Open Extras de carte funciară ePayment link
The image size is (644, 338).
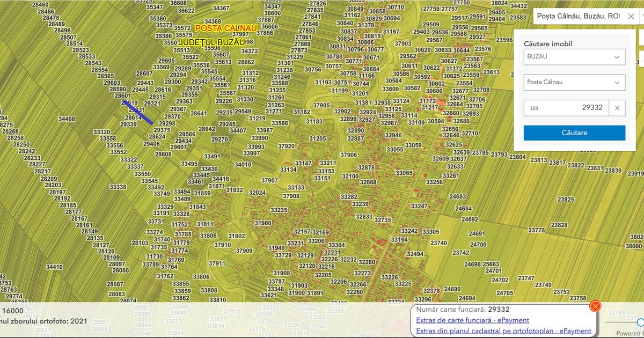472,320
